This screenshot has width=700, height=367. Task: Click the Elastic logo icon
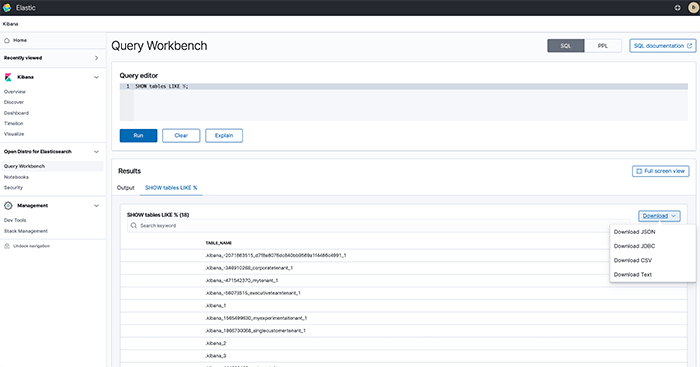7,8
